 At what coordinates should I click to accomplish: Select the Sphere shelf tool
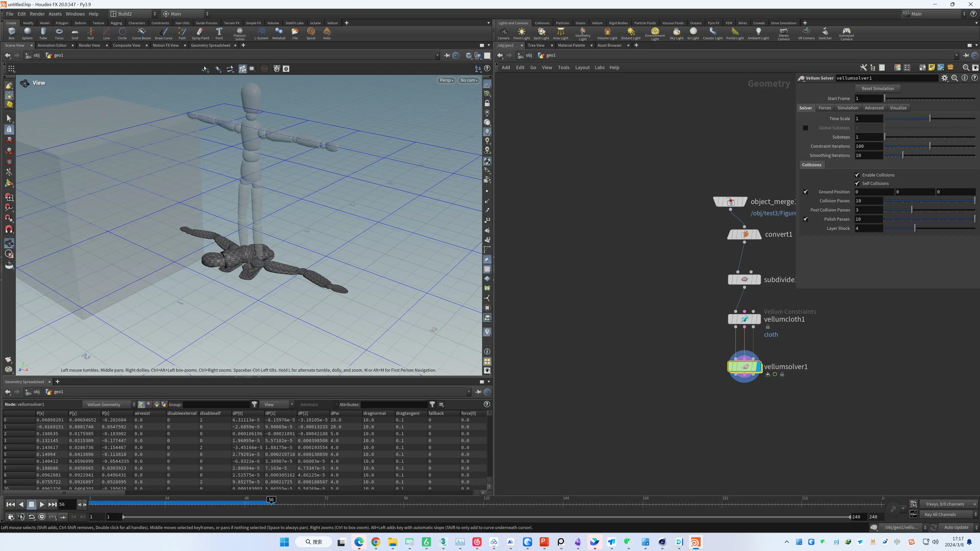pyautogui.click(x=27, y=33)
